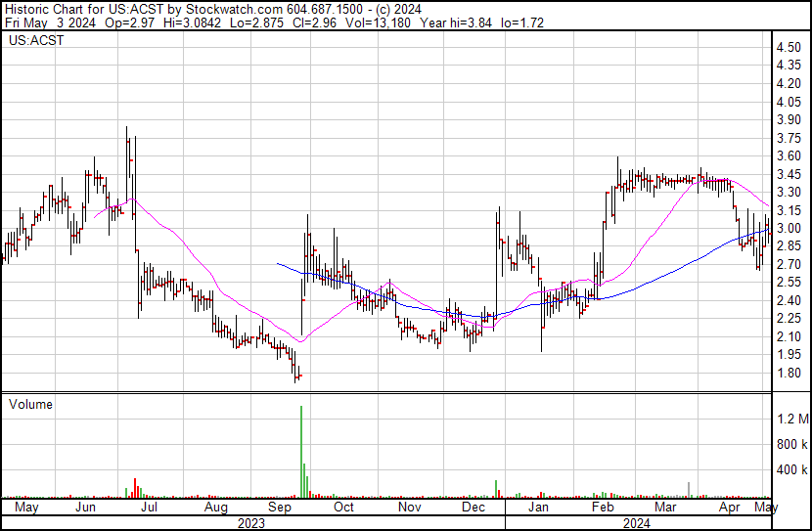Click the 1.80 price axis label
This screenshot has height=531, width=812.
(x=788, y=374)
